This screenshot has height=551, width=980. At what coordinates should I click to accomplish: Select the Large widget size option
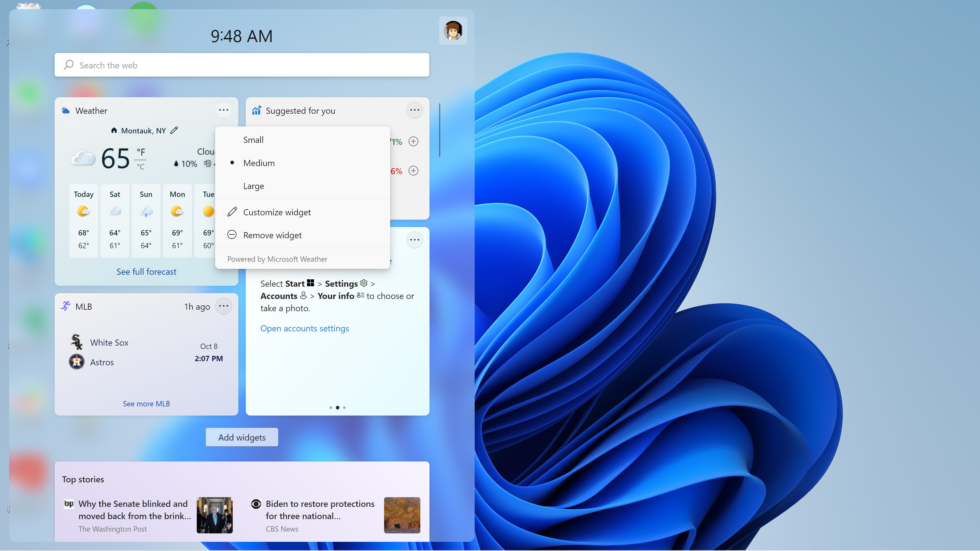254,186
